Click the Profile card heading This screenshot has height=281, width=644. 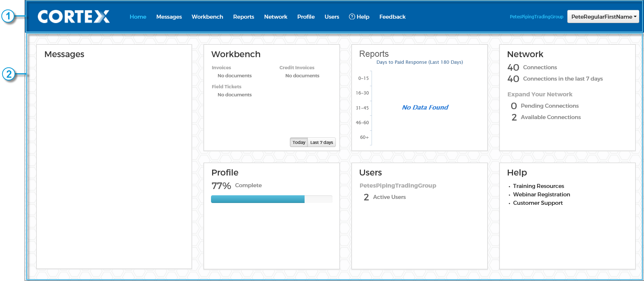(x=225, y=173)
